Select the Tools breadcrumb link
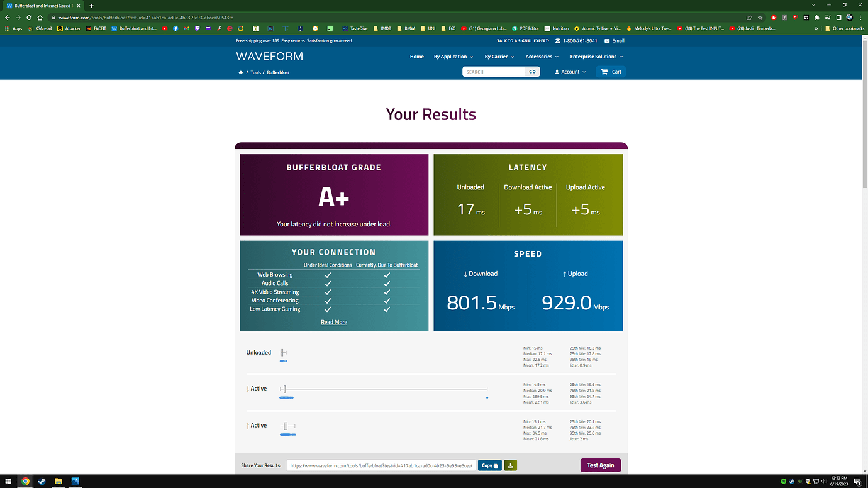Screen dimensions: 868x488 point(255,72)
